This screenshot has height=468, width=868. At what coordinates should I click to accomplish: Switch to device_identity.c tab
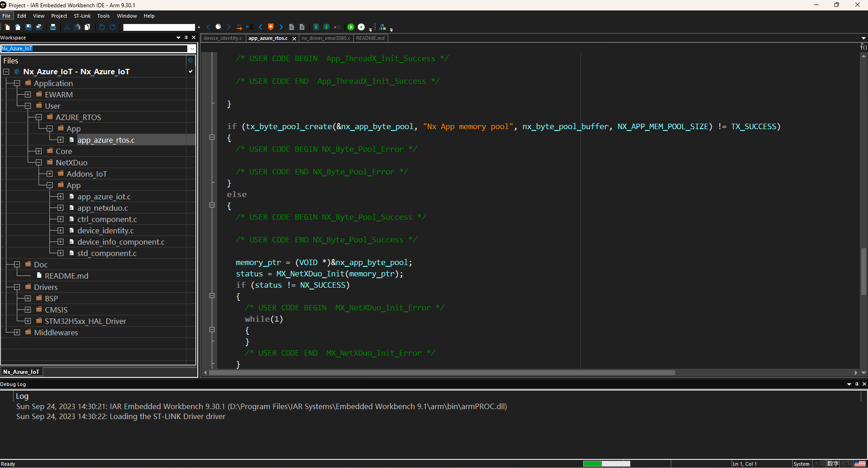click(x=223, y=38)
